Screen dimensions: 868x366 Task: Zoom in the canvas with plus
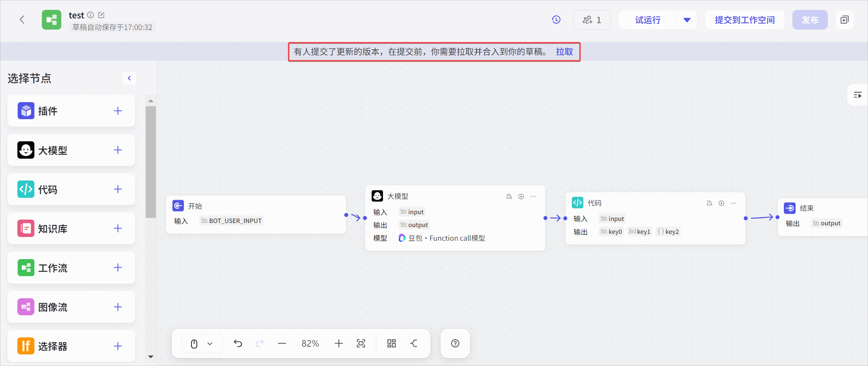click(x=339, y=344)
